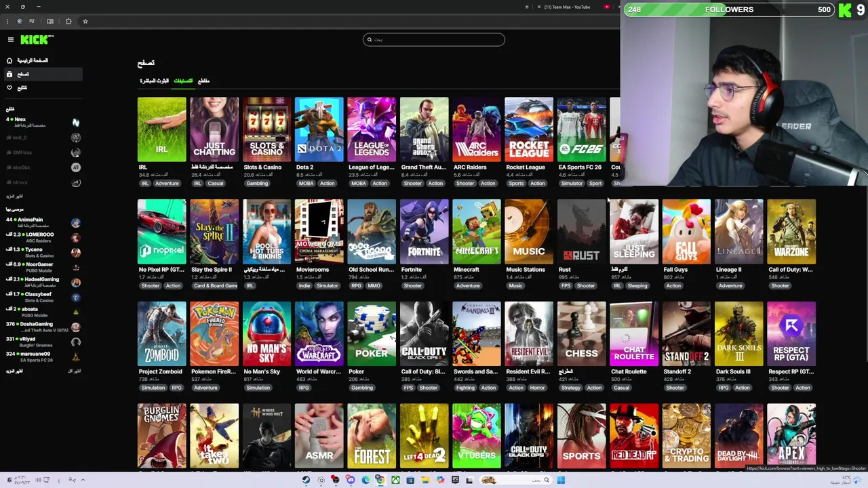The width and height of the screenshot is (868, 488).
Task: Open the Fortnite category
Action: coord(425,232)
